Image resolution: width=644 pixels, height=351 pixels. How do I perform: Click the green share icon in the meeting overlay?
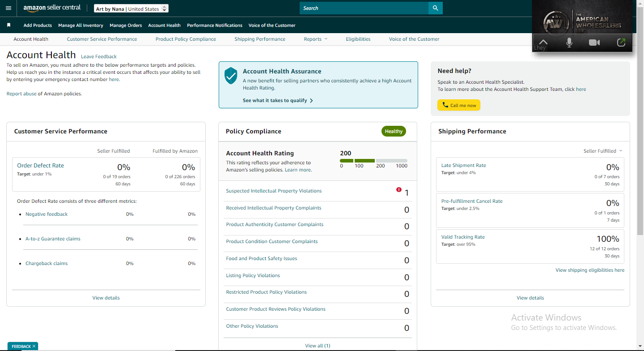pos(621,43)
